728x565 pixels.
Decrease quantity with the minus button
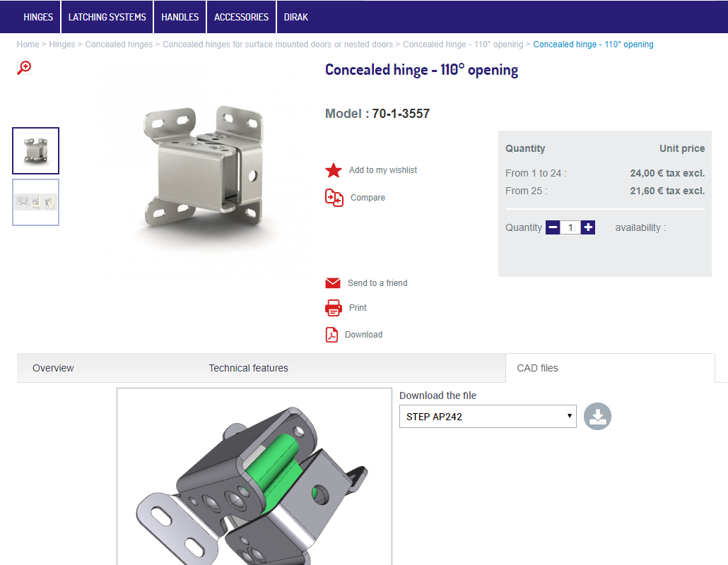coord(553,227)
